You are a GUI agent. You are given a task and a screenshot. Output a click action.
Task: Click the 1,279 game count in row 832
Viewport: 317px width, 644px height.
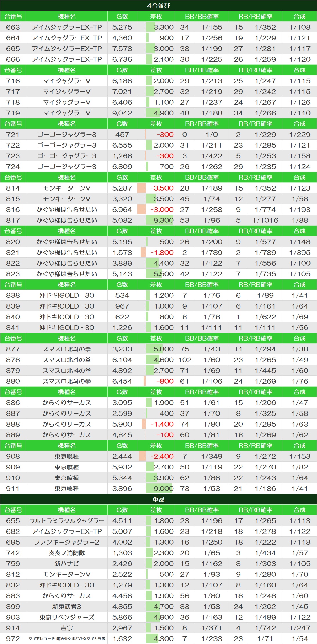122,585
